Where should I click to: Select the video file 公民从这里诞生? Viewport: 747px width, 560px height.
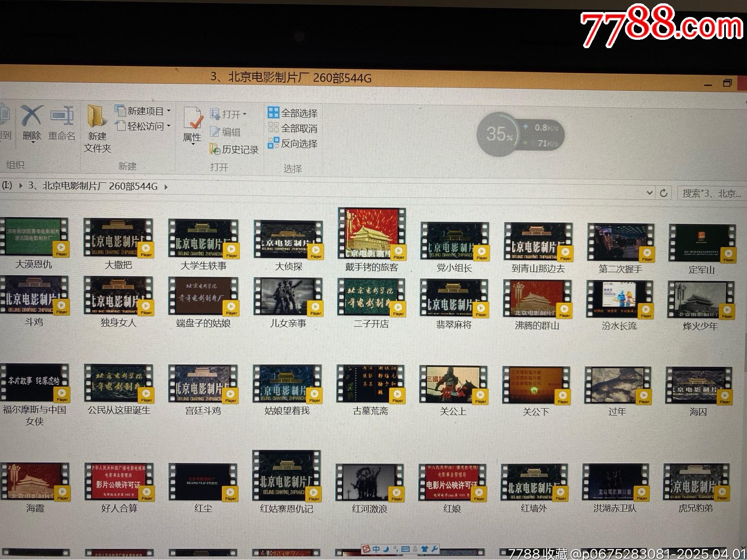119,390
